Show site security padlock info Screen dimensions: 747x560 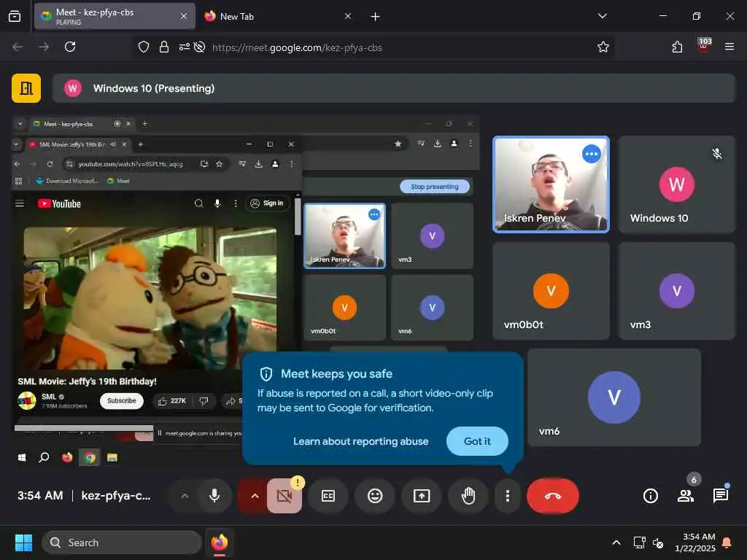point(164,47)
